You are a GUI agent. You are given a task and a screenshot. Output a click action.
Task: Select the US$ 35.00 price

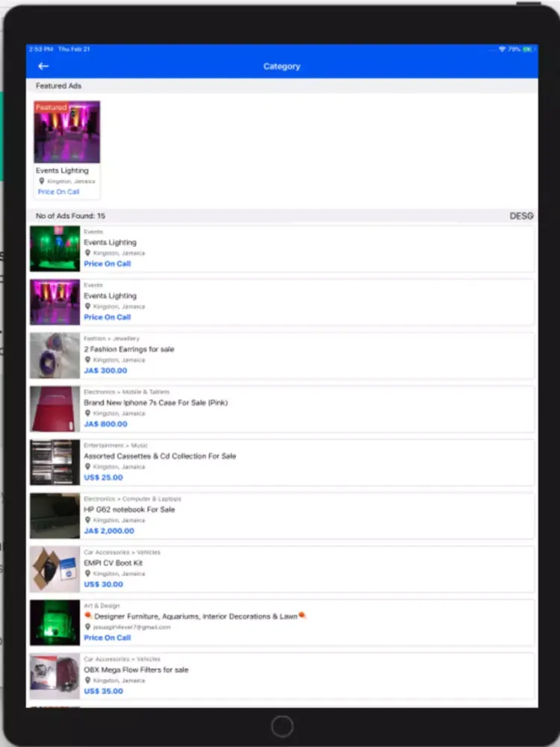point(103,691)
